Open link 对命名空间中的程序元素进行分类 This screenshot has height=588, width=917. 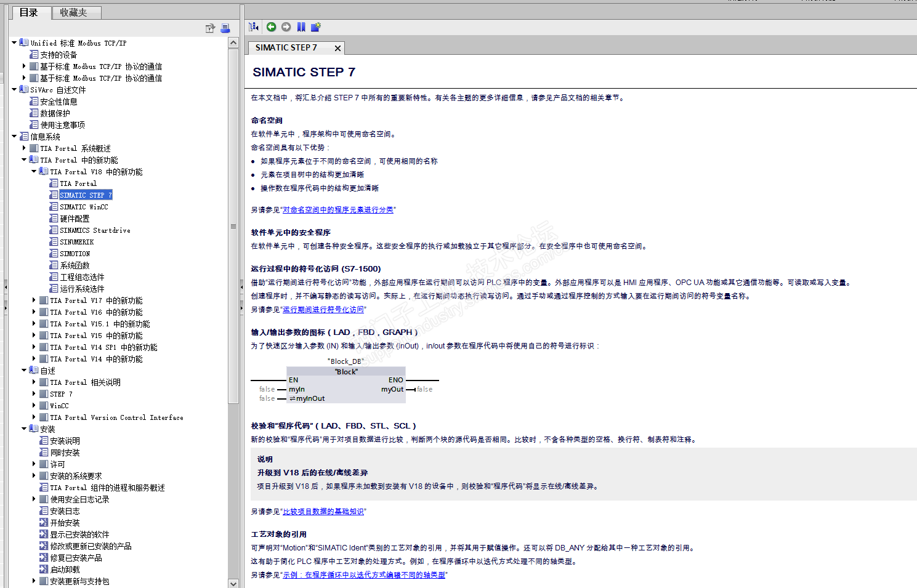[338, 210]
